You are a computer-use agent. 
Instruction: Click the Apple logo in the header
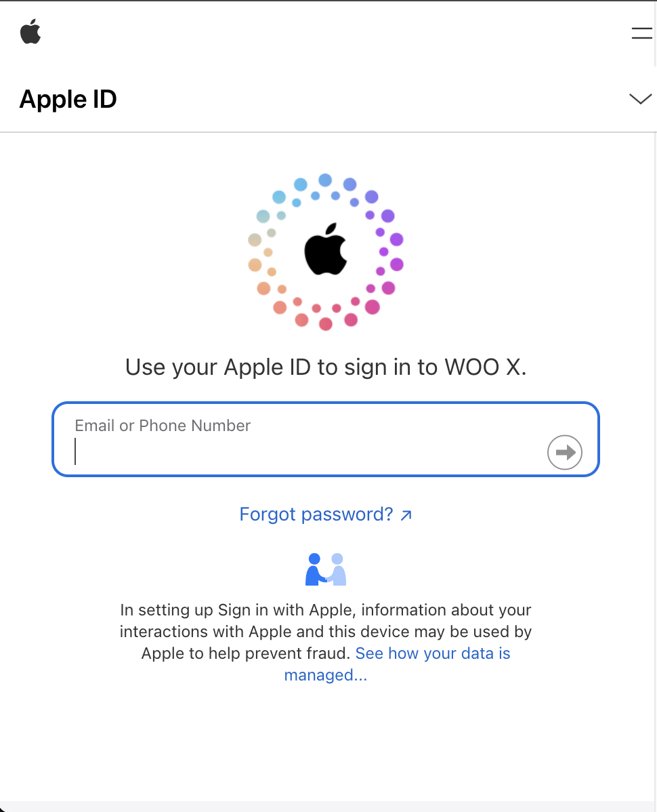[x=30, y=32]
